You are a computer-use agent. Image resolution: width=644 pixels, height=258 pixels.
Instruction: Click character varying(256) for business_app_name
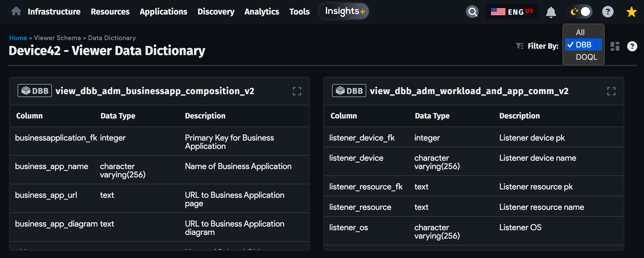123,170
